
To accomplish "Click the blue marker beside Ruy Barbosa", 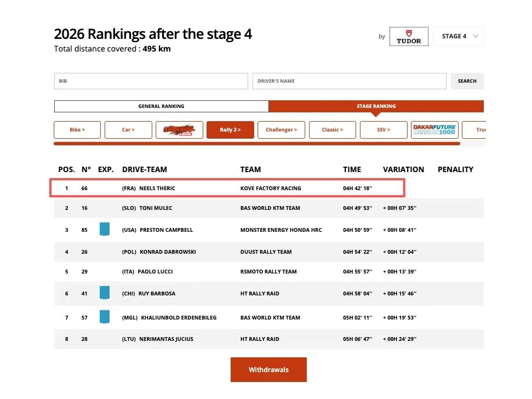I will [104, 293].
